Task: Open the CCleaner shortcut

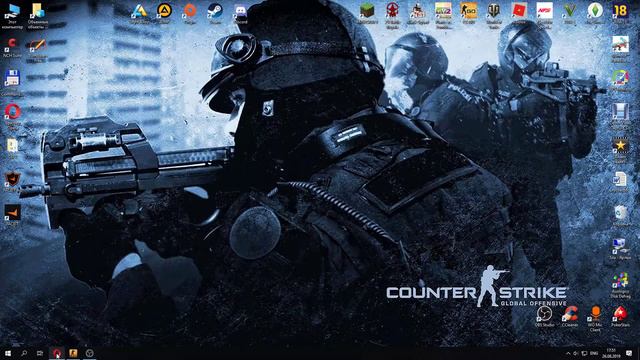Action: click(x=570, y=316)
